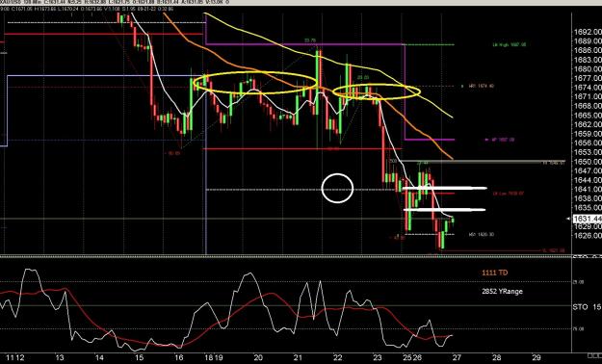Image resolution: width=602 pixels, height=364 pixels.
Task: Click date 14 on the time axis
Action: pos(99,358)
